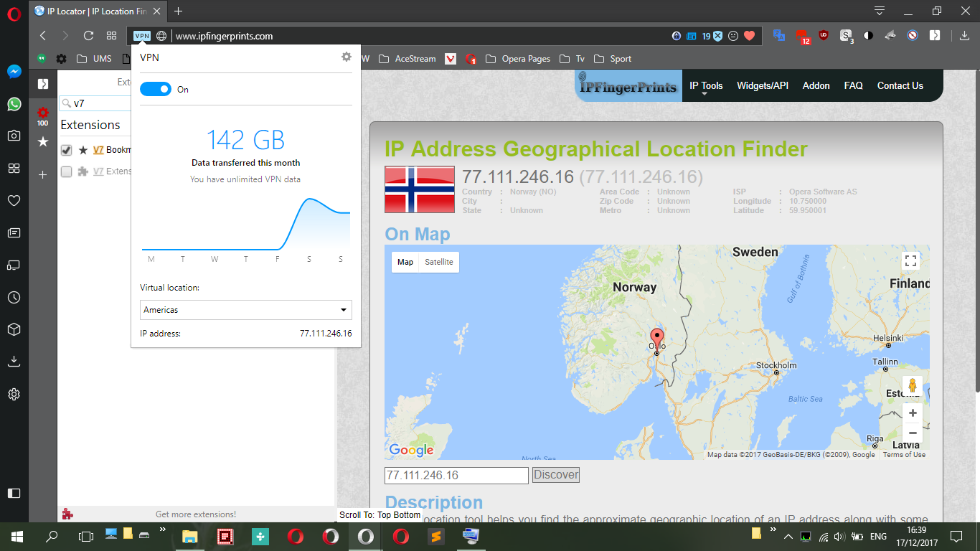Open History clock in the sidebar
Viewport: 980px width, 551px height.
coord(14,297)
